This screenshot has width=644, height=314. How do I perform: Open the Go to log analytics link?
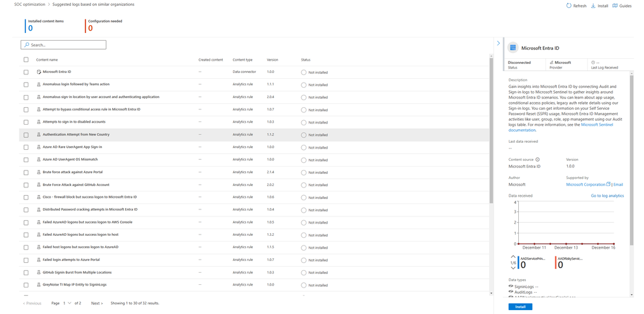click(x=607, y=196)
